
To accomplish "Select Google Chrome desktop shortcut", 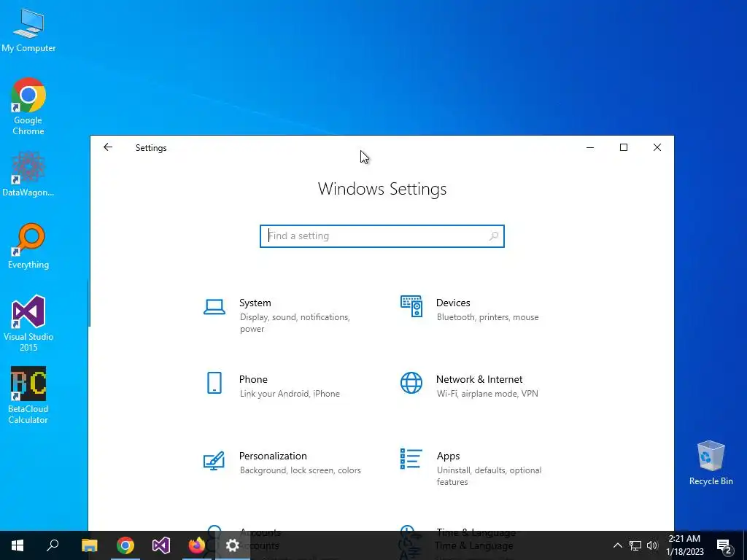I will (28, 106).
